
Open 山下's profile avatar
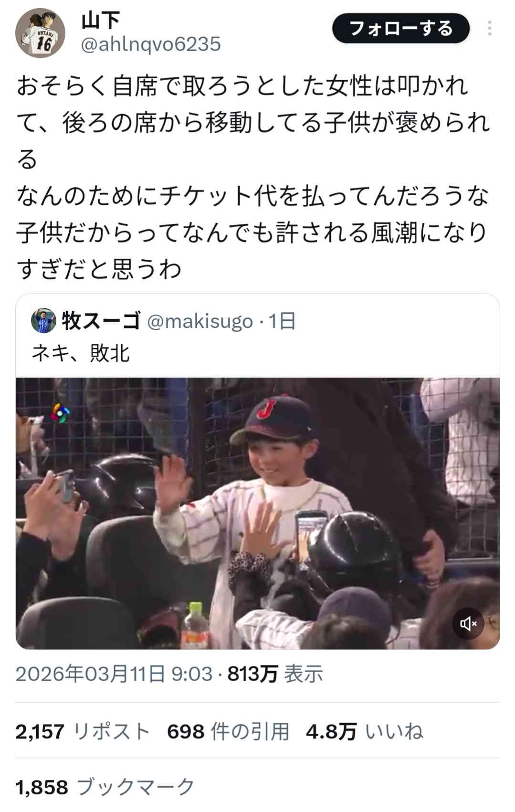point(41,33)
